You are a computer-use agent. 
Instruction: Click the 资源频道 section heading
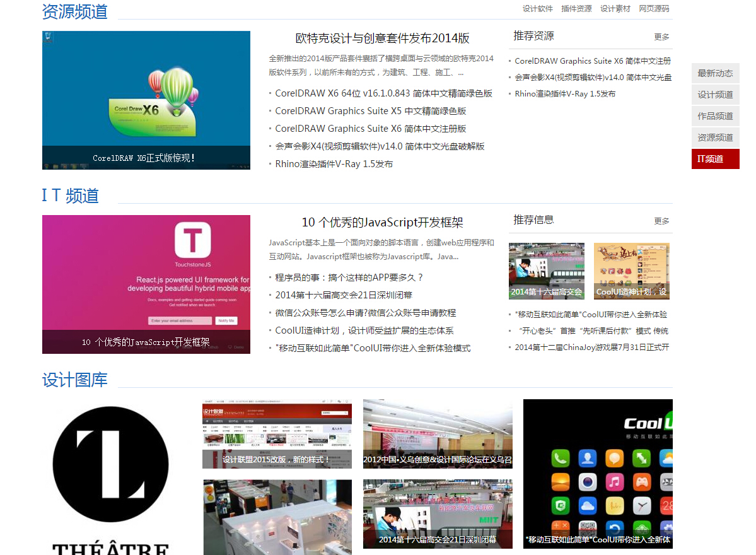tap(75, 11)
